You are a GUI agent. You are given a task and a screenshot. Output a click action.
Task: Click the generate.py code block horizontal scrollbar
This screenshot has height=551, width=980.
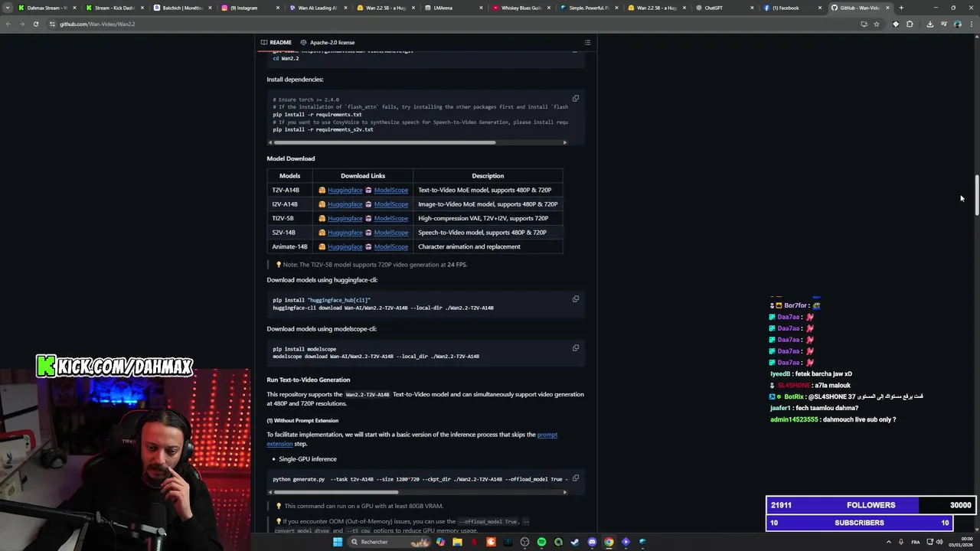coord(335,492)
